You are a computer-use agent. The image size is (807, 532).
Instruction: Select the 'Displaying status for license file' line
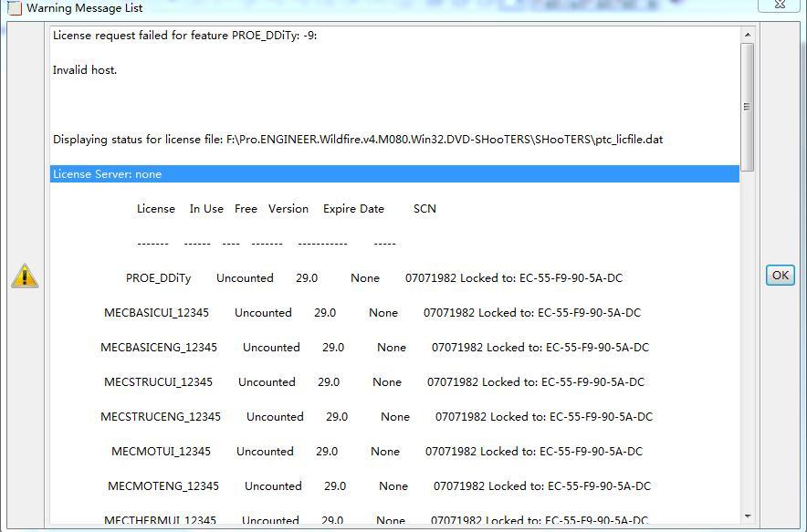[x=394, y=140]
